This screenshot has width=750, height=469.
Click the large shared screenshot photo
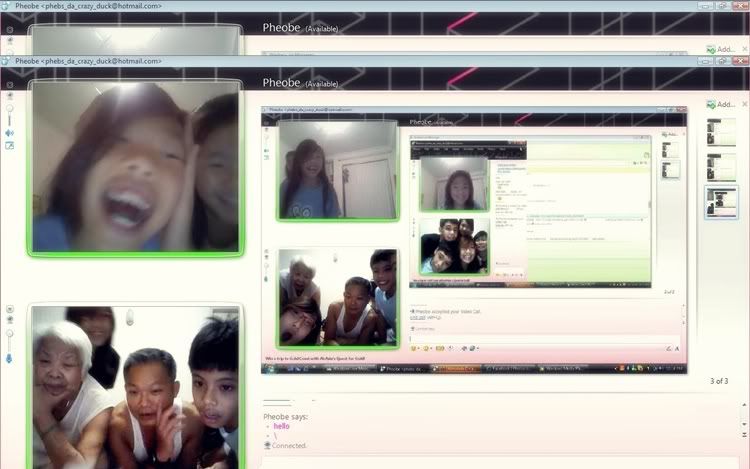click(474, 240)
